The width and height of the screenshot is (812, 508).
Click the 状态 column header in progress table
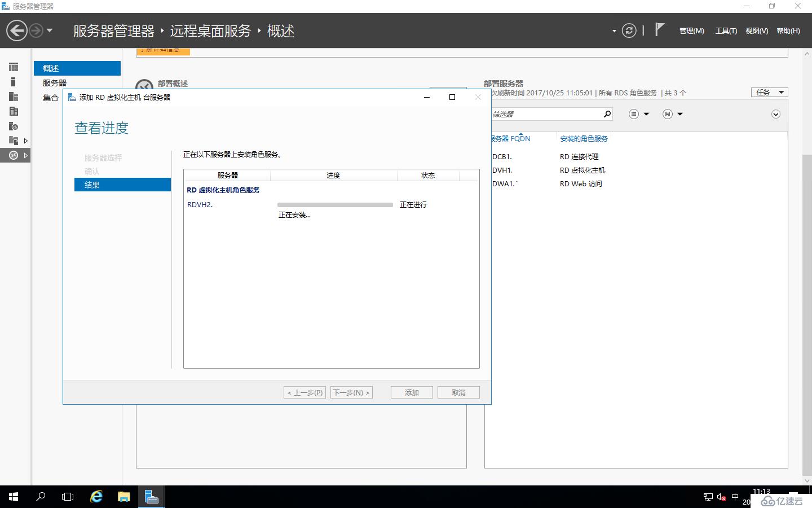click(428, 176)
